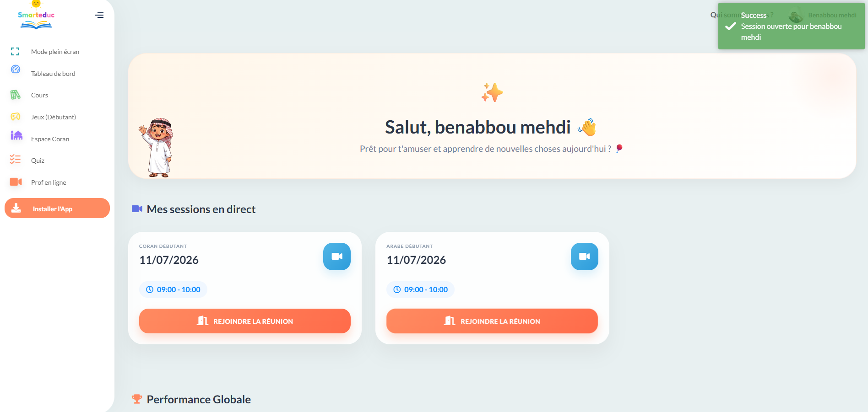The width and height of the screenshot is (868, 412).
Task: Select the Jeux (Débutant) gamepad icon
Action: [x=16, y=117]
